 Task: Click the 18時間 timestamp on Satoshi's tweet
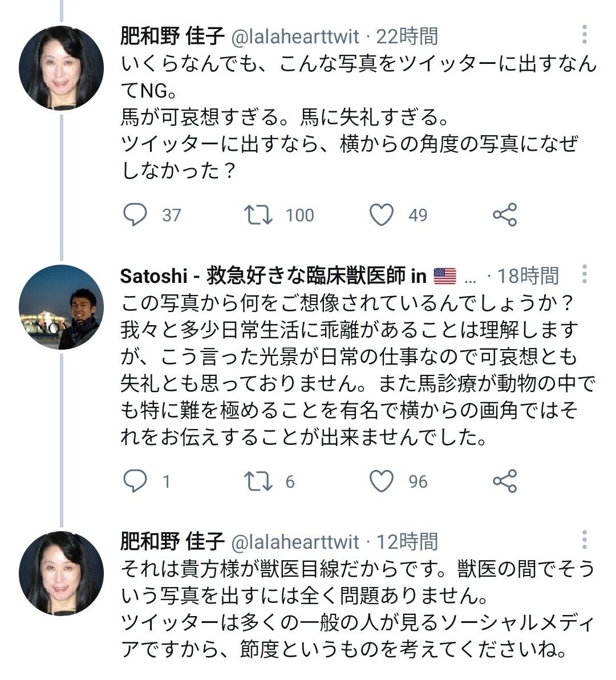pos(528,276)
